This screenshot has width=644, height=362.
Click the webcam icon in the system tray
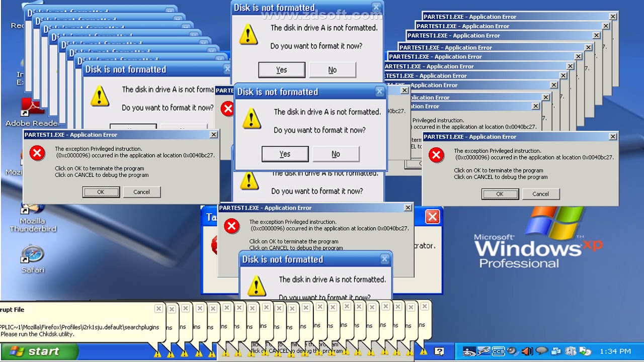[513, 351]
